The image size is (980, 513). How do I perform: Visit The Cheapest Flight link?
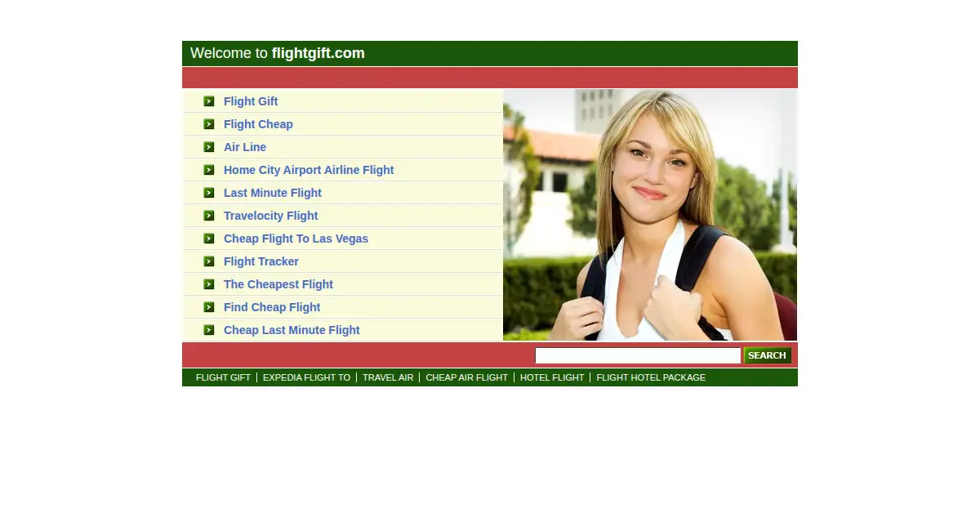click(278, 284)
